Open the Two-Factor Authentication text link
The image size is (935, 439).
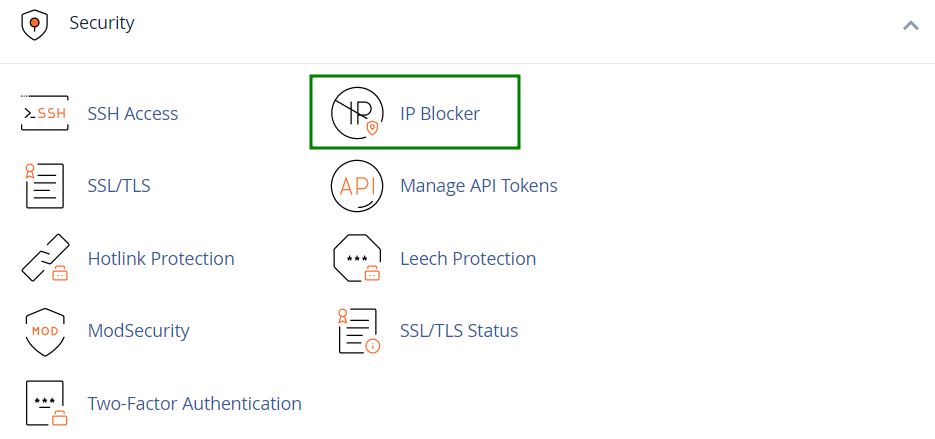click(x=194, y=403)
